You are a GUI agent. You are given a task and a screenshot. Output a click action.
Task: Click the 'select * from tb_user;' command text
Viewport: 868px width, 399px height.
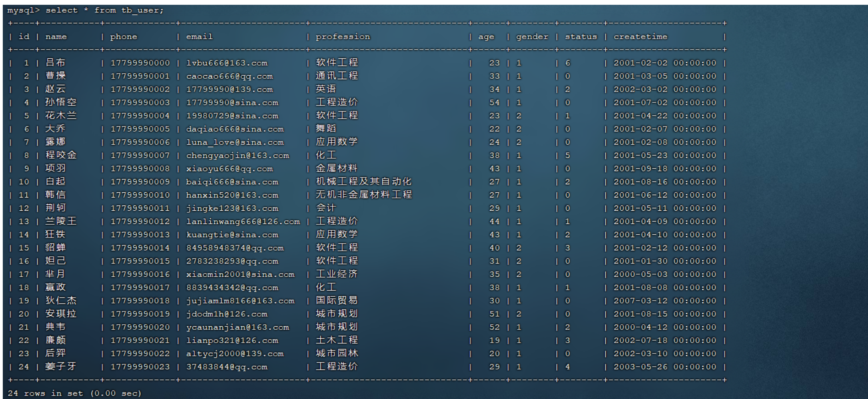(104, 10)
